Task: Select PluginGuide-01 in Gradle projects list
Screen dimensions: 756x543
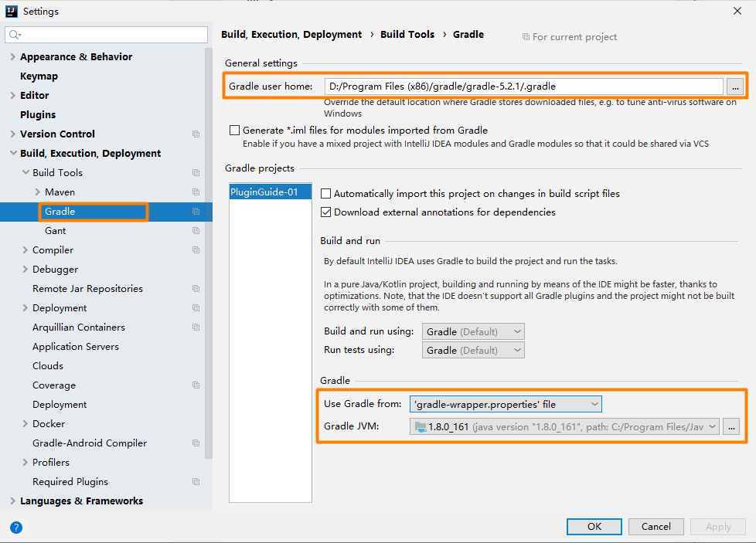Action: coord(271,192)
